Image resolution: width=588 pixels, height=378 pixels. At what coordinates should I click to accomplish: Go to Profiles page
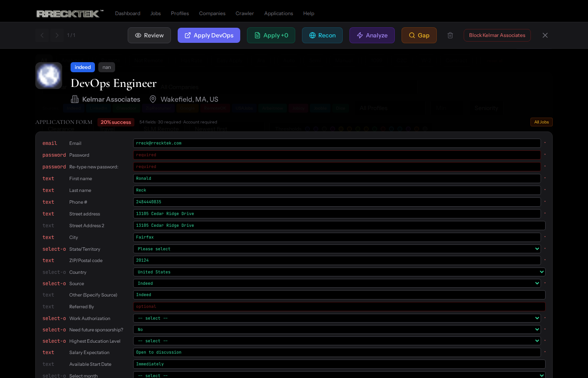coord(180,13)
